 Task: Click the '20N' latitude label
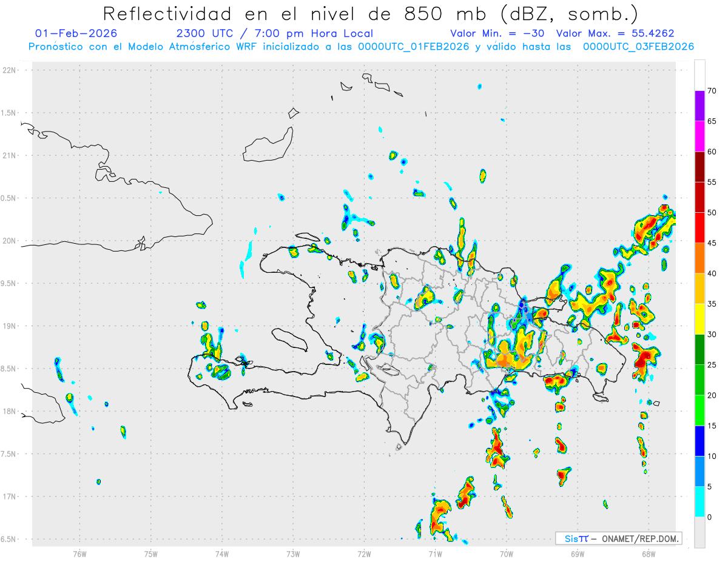click(x=10, y=241)
